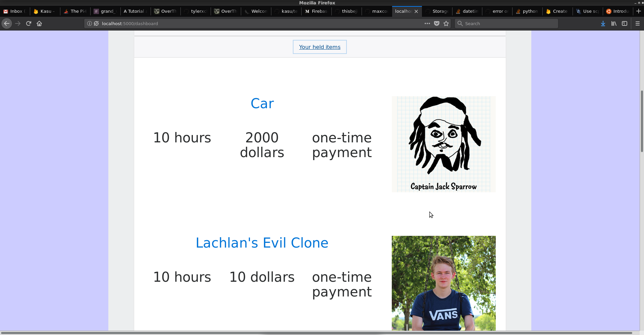Screen dimensions: 644x335
Task: Click the Captain Jack Sparrow image
Action: coord(444,144)
